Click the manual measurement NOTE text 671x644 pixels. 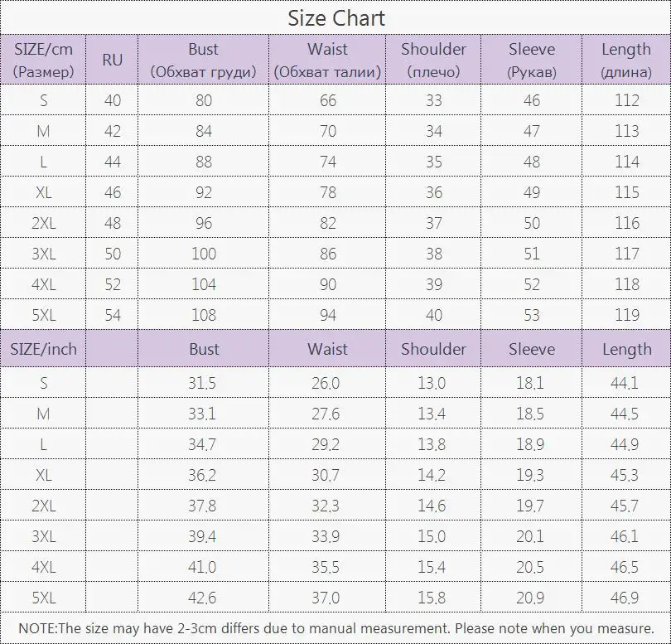tap(336, 628)
